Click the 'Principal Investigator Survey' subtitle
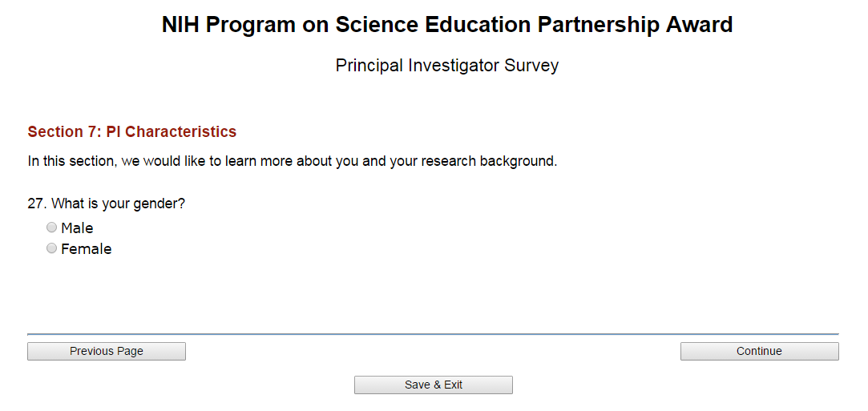 [447, 66]
